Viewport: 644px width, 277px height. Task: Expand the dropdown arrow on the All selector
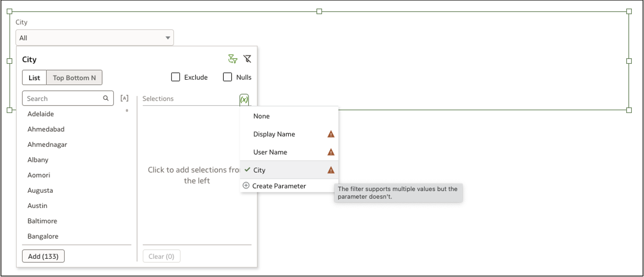168,37
